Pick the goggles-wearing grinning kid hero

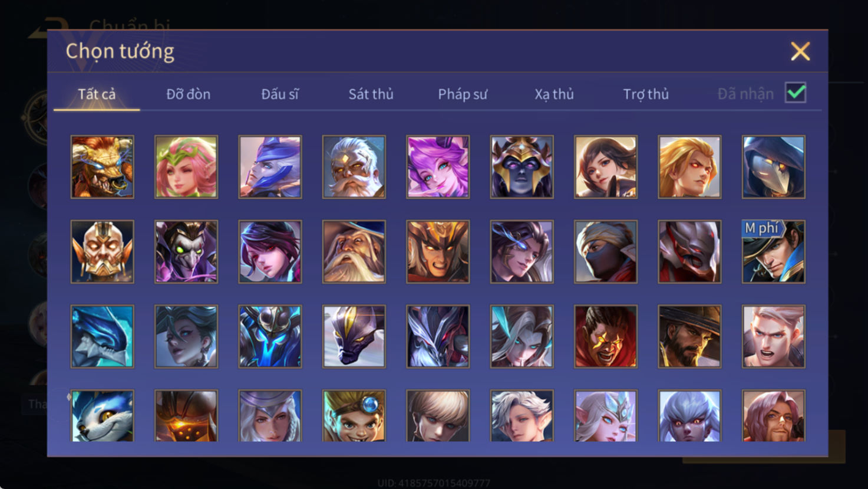354,416
